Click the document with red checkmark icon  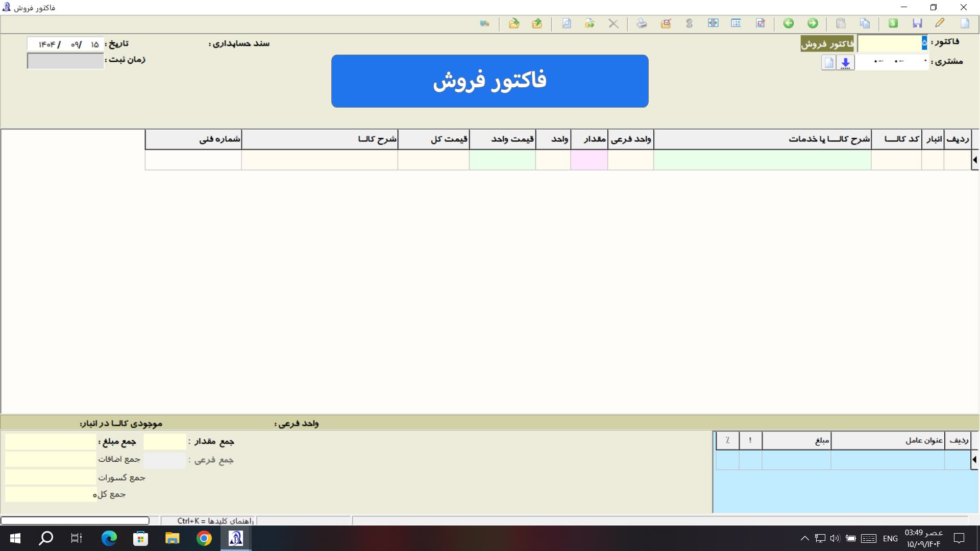point(761,23)
